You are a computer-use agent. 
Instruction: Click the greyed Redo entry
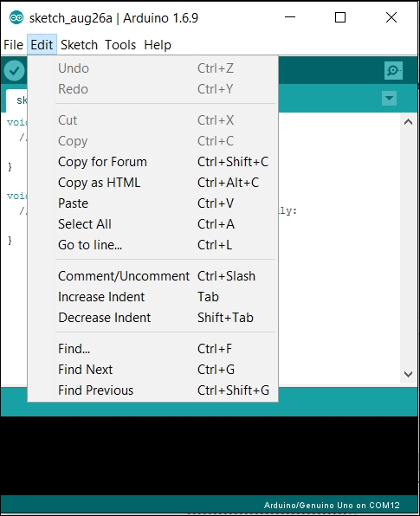click(x=152, y=89)
